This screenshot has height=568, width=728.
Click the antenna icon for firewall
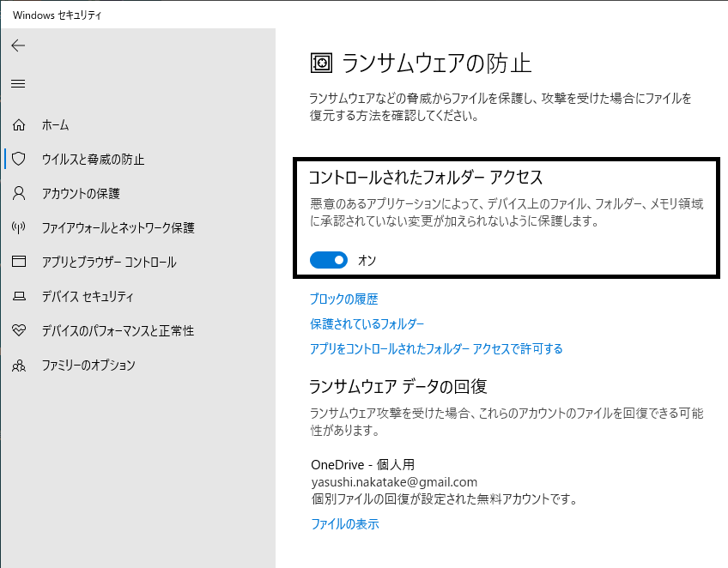(19, 227)
